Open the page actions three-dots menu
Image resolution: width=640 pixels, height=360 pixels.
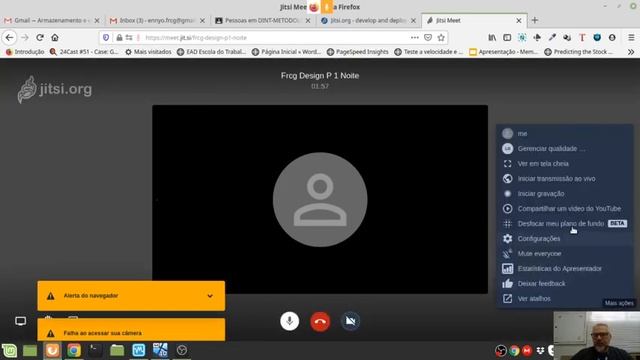(x=415, y=38)
